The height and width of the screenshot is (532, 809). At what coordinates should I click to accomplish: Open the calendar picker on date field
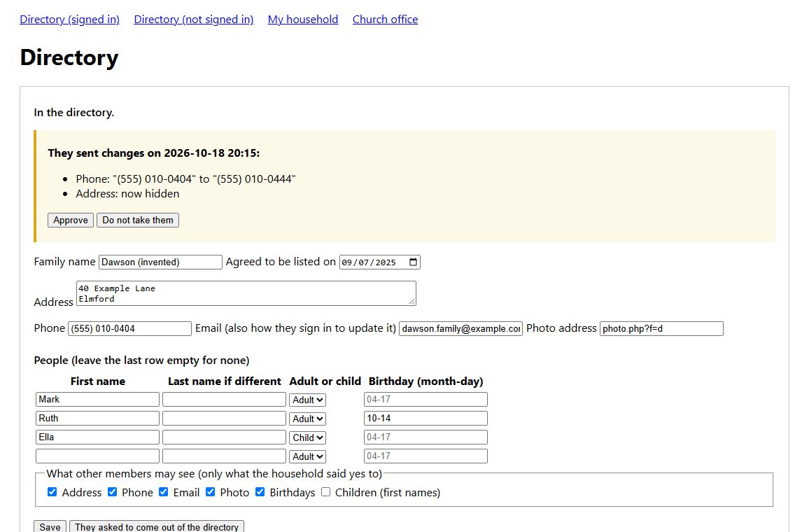[x=413, y=262]
